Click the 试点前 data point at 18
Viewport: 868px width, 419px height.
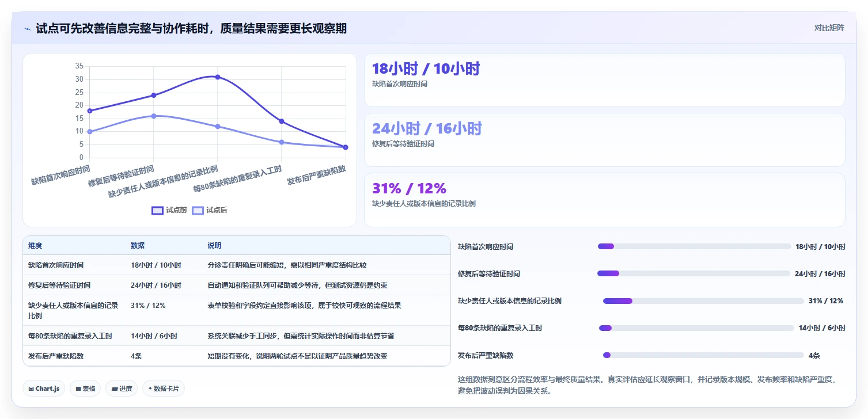90,111
